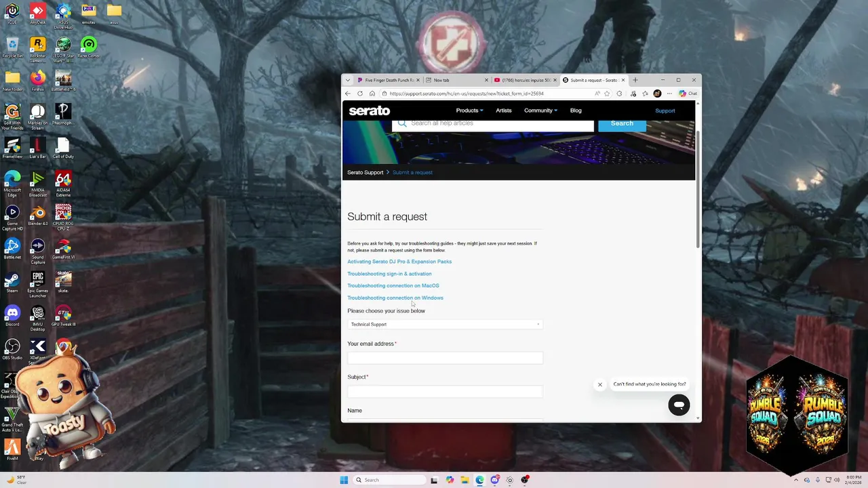
Task: Select the Rockstar Games Launcher icon
Action: point(38,48)
